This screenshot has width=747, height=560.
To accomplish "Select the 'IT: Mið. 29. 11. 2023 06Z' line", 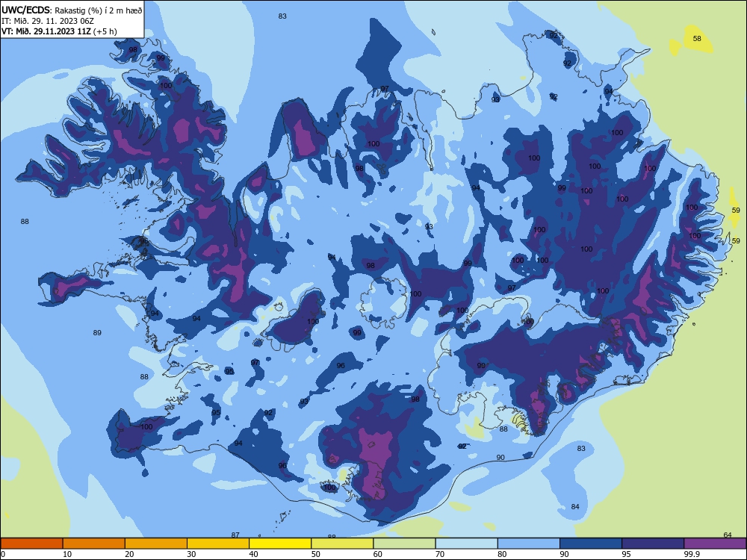I will tap(48, 21).
